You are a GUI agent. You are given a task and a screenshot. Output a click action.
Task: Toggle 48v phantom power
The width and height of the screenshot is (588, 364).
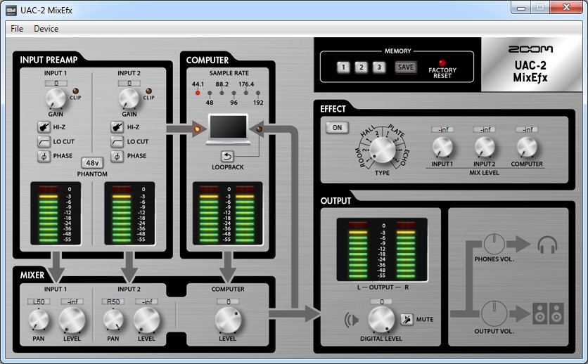[92, 163]
